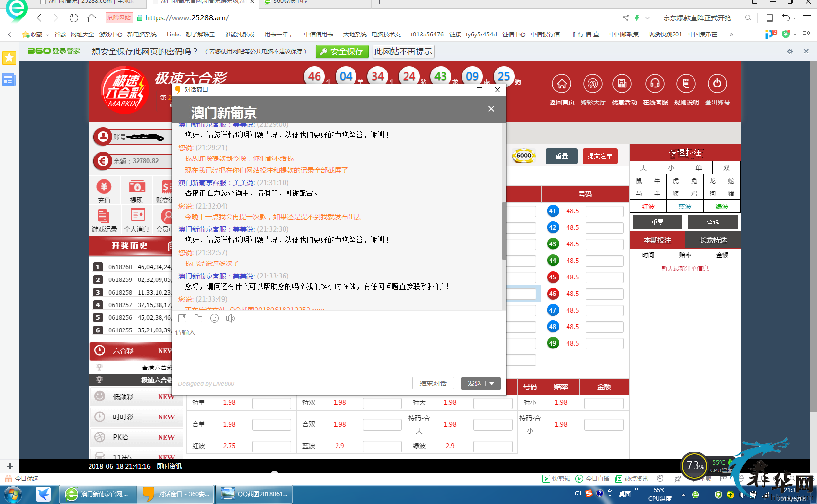Open the favorites star in the sidebar
Screen dimensions: 817x504
pos(9,58)
